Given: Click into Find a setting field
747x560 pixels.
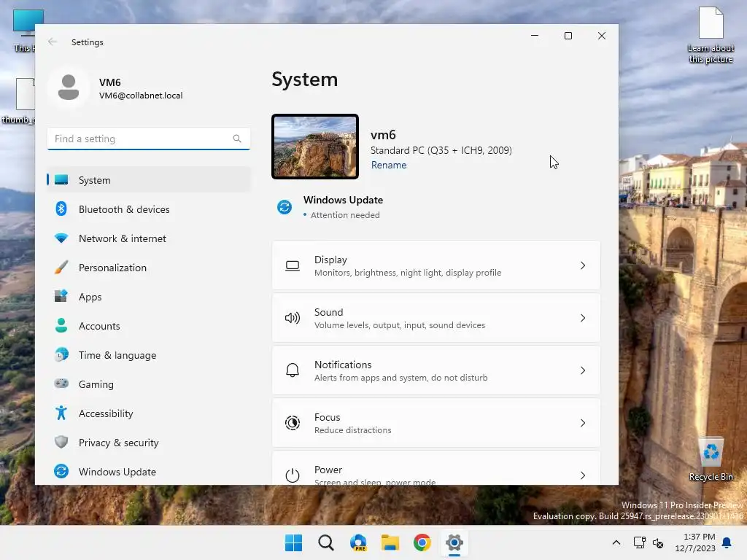Looking at the screenshot, I should (149, 139).
